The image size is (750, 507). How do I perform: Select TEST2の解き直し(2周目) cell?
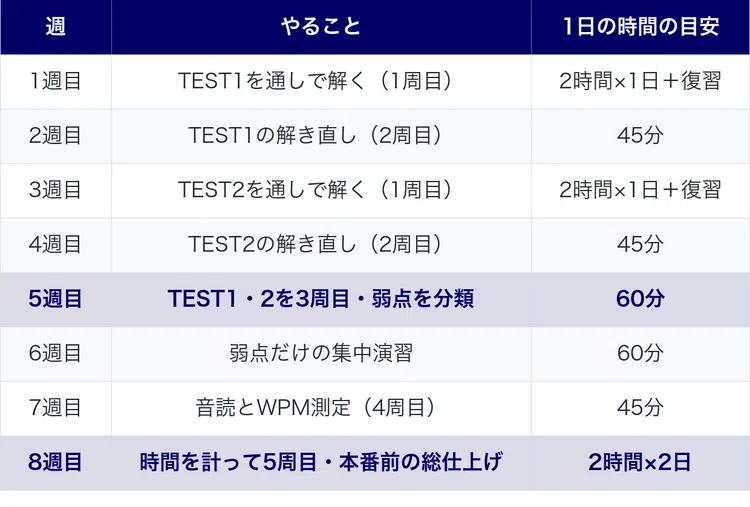click(321, 245)
